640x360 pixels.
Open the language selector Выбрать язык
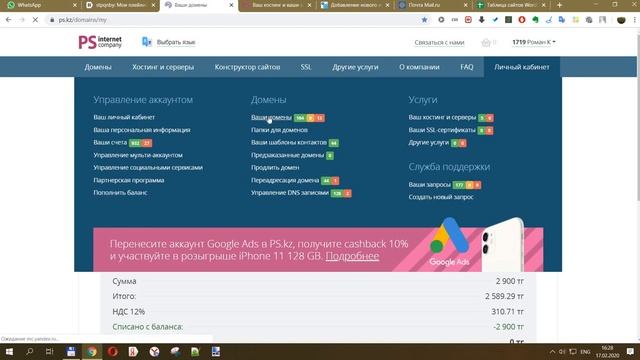(176, 42)
